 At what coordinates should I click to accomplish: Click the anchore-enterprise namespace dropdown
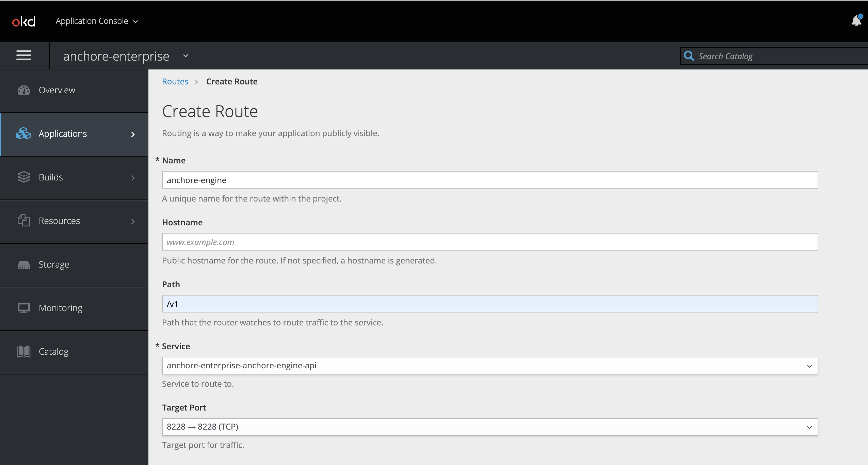[x=126, y=56]
